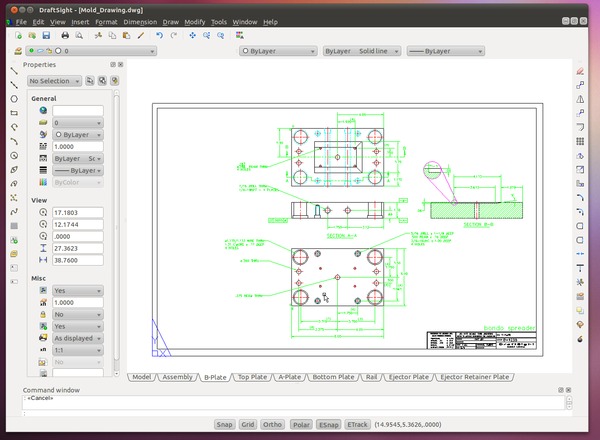Click the Cut scissors icon
This screenshot has width=600, height=440.
[x=100, y=35]
